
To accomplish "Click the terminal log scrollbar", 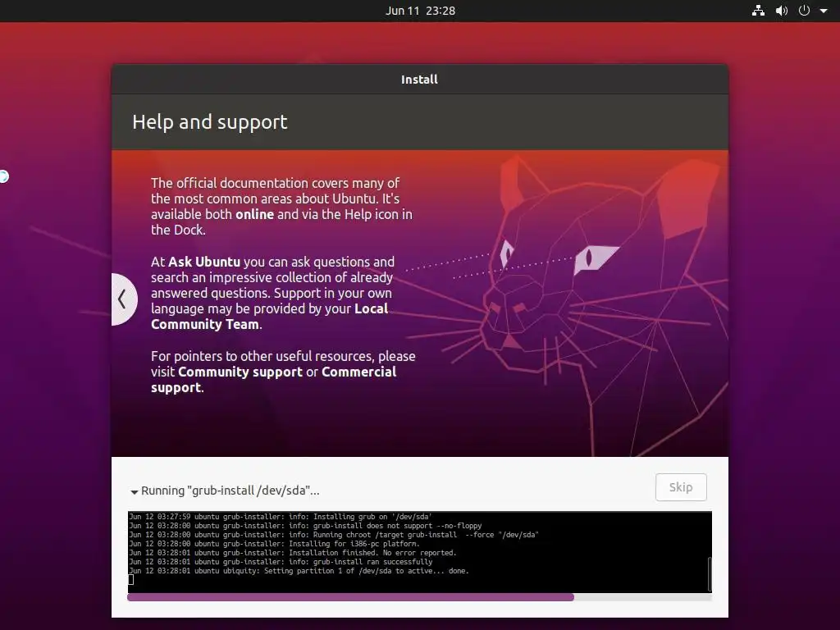I will click(710, 573).
